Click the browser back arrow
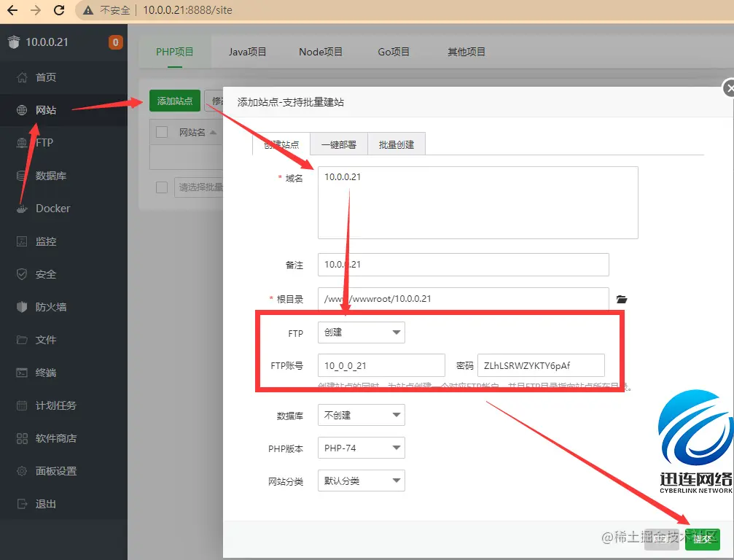Image resolution: width=734 pixels, height=560 pixels. click(x=12, y=9)
